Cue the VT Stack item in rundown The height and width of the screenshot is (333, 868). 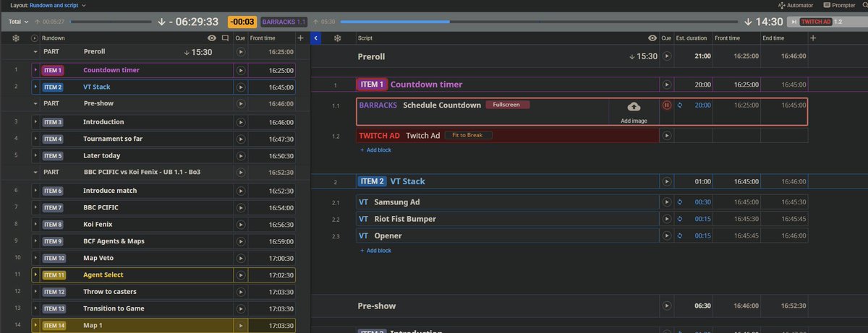tap(241, 87)
